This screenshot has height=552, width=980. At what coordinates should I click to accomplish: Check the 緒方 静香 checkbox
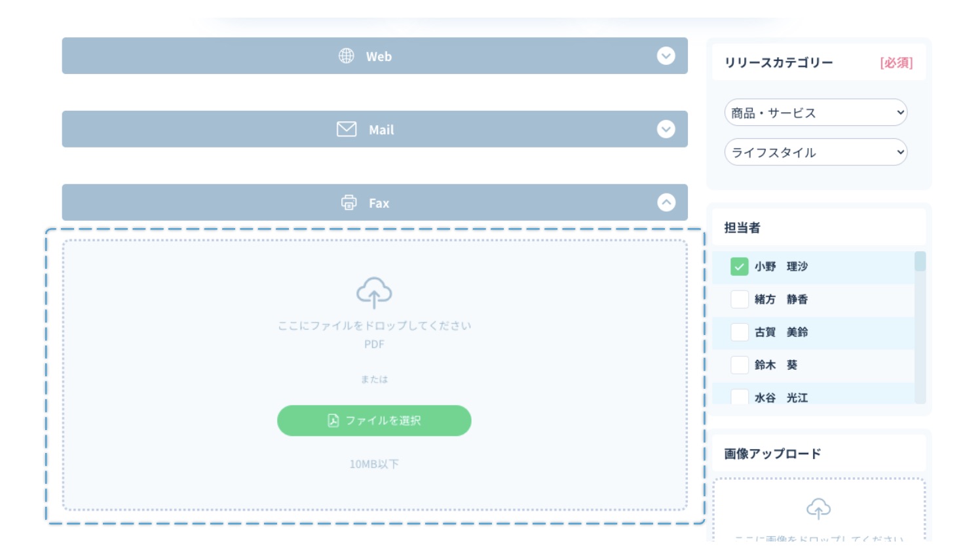pos(739,300)
